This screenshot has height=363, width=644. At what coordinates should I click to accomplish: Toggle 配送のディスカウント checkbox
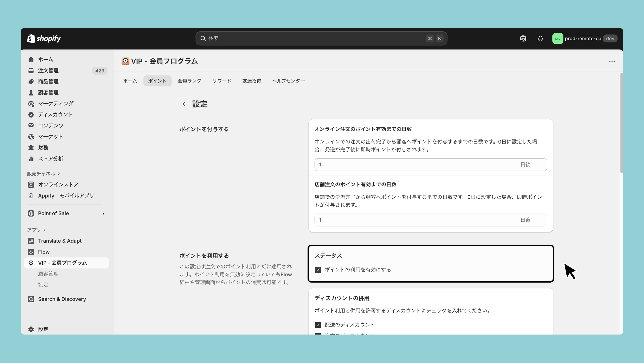click(318, 325)
